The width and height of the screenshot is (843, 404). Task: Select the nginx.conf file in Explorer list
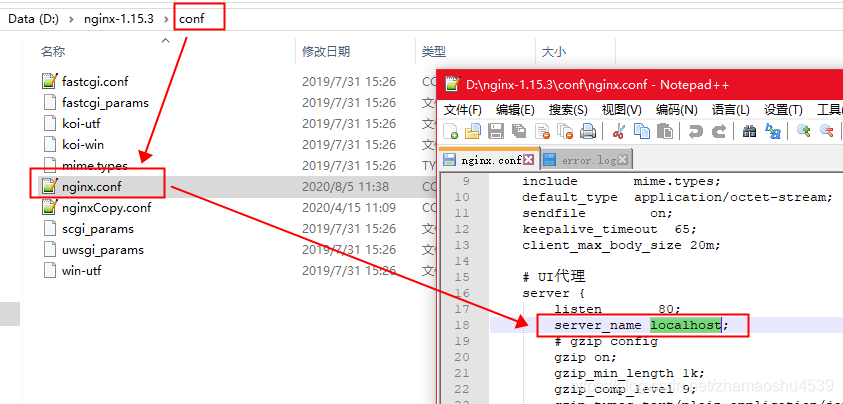[x=92, y=187]
